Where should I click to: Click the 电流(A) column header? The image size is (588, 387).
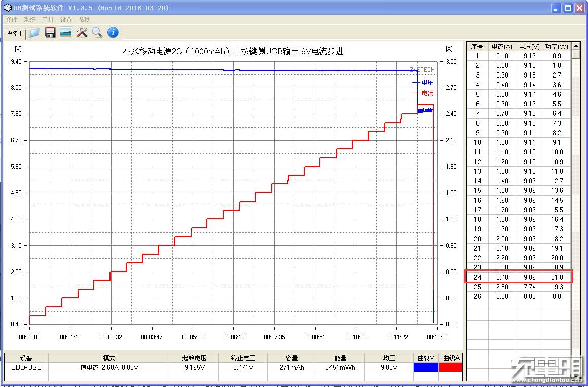coord(502,47)
